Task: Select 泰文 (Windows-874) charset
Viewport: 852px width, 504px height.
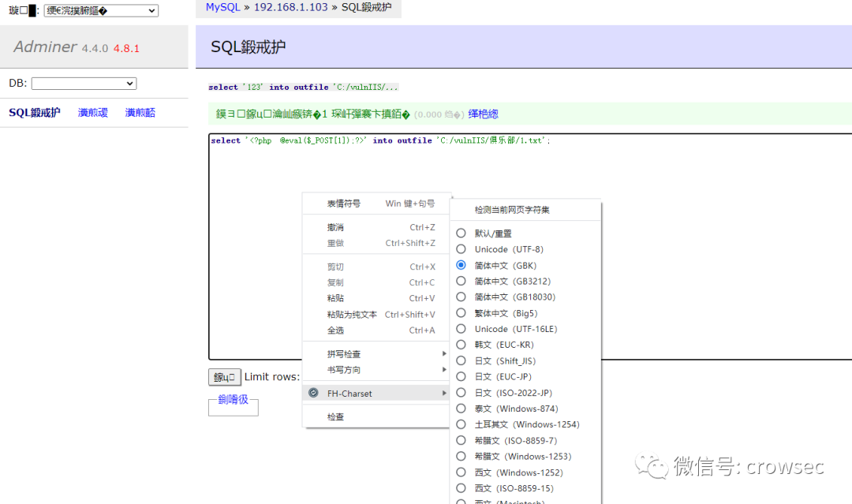Action: pyautogui.click(x=461, y=409)
